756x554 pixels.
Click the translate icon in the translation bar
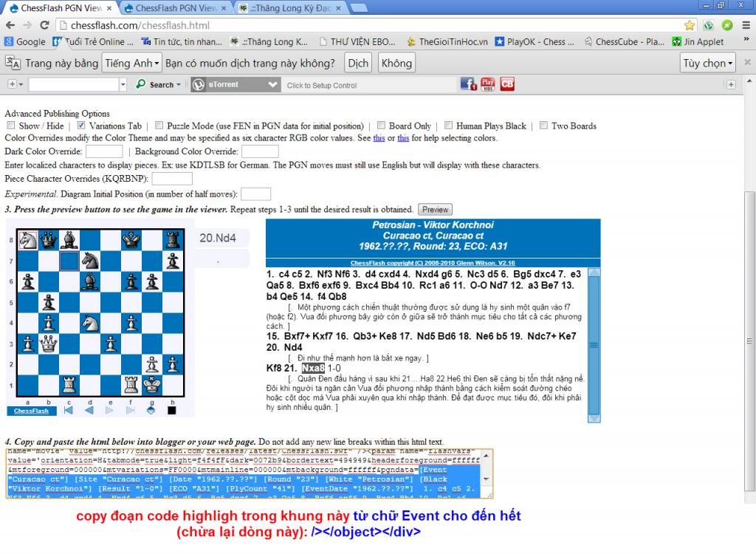pyautogui.click(x=13, y=63)
